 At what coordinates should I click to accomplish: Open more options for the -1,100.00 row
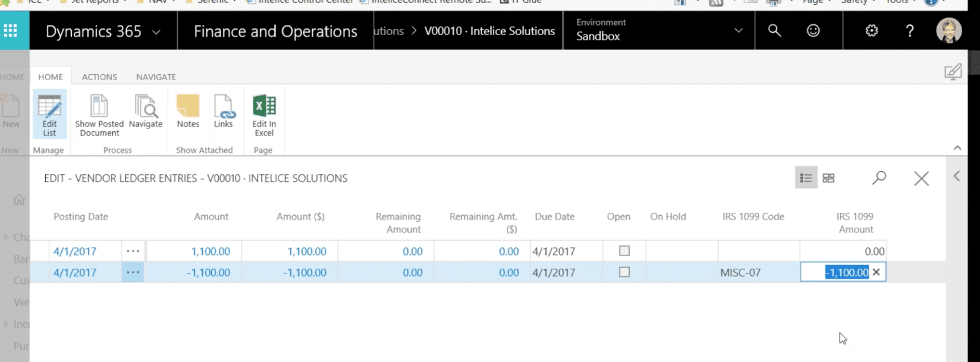(x=133, y=272)
